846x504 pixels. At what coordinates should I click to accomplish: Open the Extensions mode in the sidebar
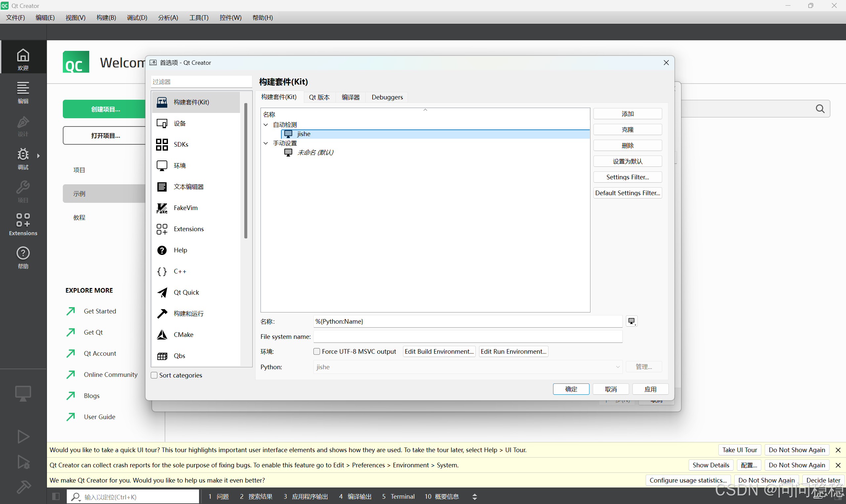(23, 224)
